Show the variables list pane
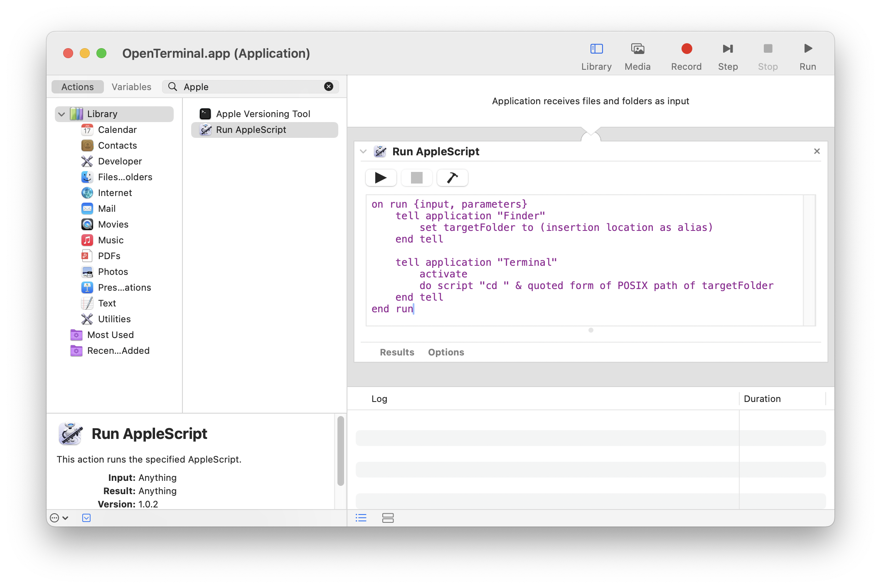This screenshot has width=881, height=588. [388, 518]
